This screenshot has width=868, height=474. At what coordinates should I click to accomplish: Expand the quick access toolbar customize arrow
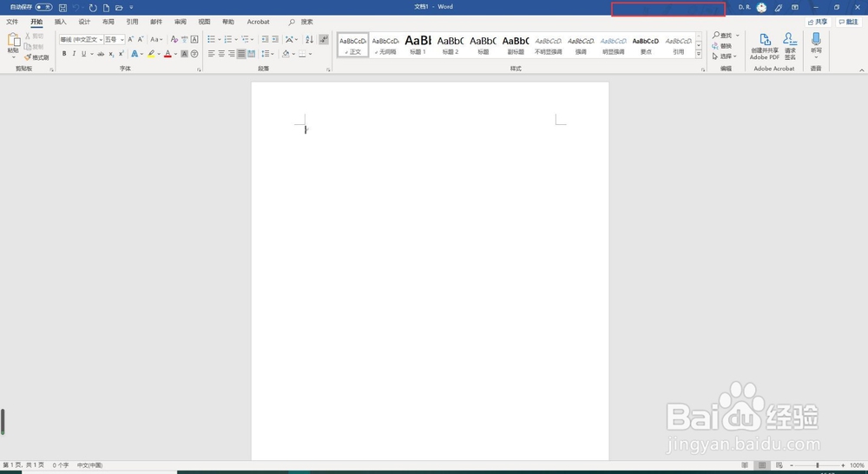[x=131, y=8]
